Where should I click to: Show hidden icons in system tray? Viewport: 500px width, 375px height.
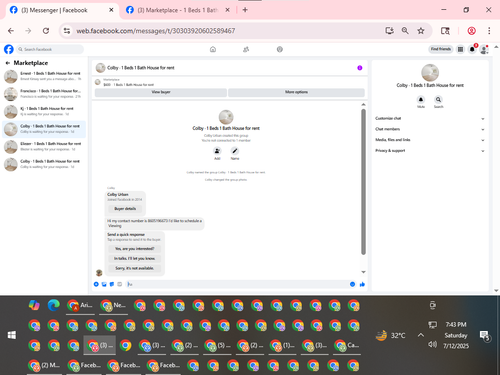pos(421,335)
